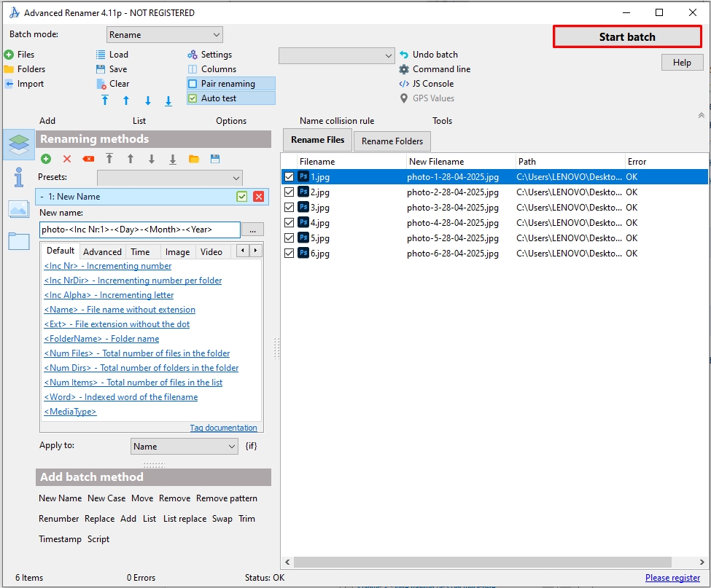Select the Rename Files tab
This screenshot has width=711, height=588.
(317, 140)
